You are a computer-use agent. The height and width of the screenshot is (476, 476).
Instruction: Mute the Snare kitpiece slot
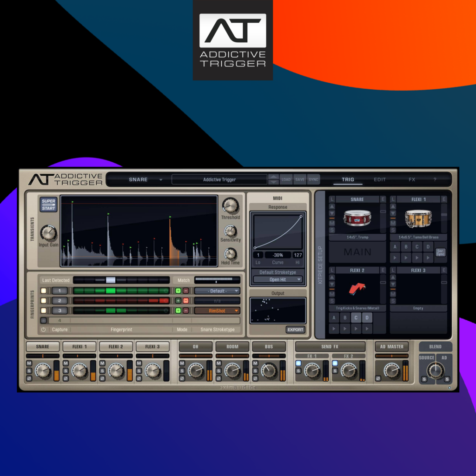[332, 224]
